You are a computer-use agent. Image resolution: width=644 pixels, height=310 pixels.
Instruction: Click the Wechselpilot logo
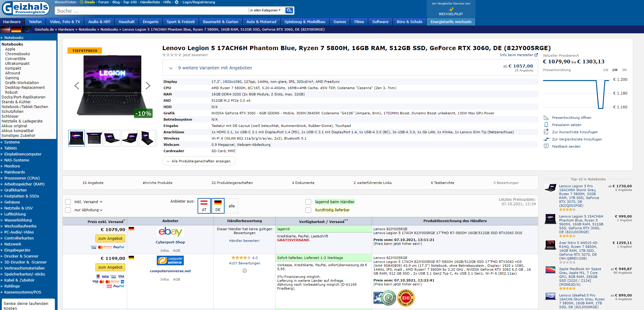(x=451, y=11)
